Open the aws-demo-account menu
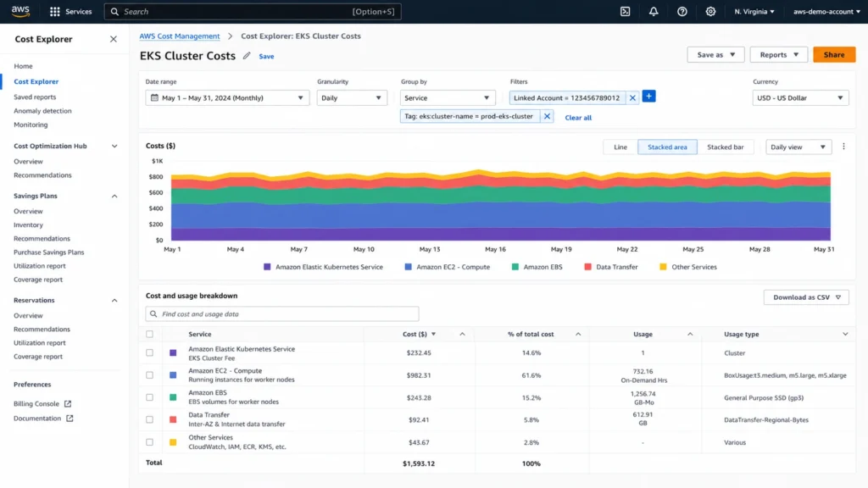868x488 pixels. click(826, 12)
